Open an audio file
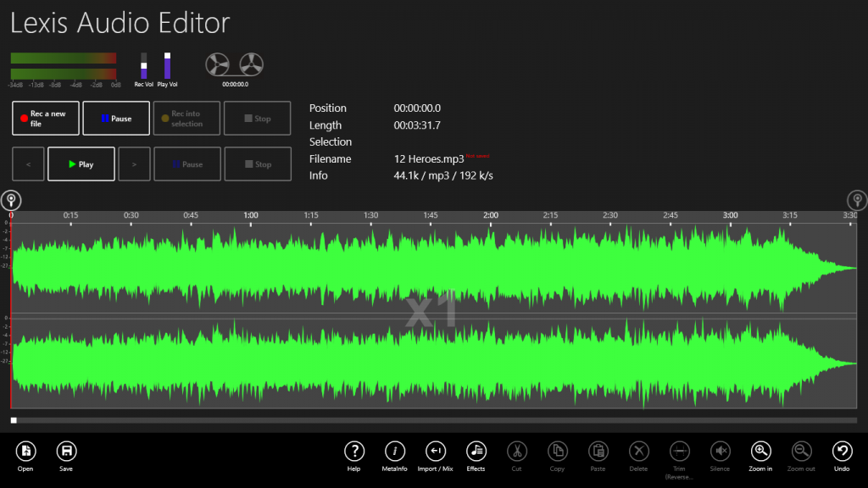Screen dimensions: 868x488 pyautogui.click(x=25, y=452)
